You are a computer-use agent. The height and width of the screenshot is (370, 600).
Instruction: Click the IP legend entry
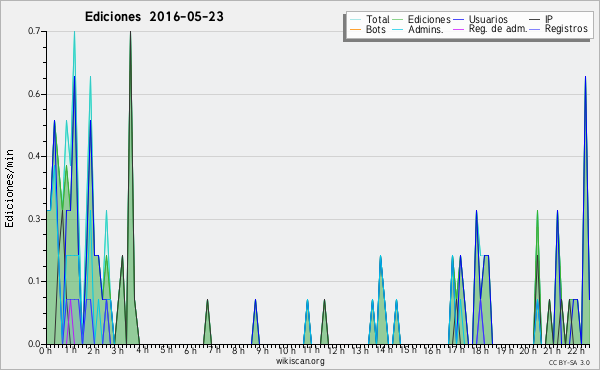pos(541,19)
